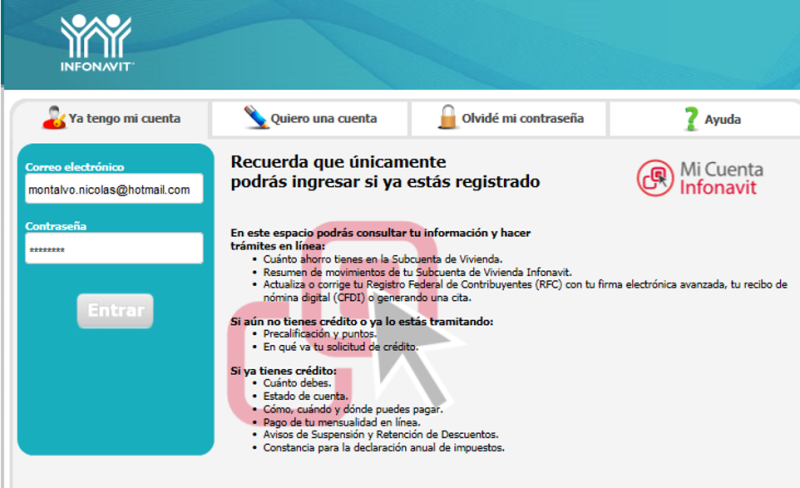Viewport: 800px width, 488px height.
Task: Click the padlock icon beside Olvidé mi contraseña
Action: (x=447, y=117)
